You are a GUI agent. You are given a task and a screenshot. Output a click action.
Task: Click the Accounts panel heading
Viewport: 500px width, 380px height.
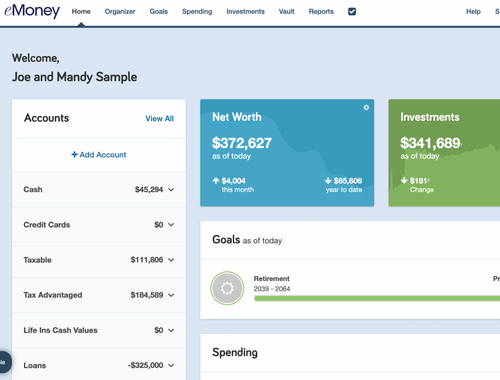pos(47,118)
